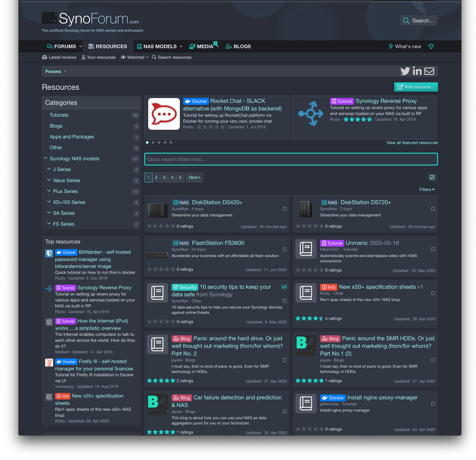Expand the NAS Models dropdown arrow
This screenshot has height=460, width=476.
coord(181,46)
